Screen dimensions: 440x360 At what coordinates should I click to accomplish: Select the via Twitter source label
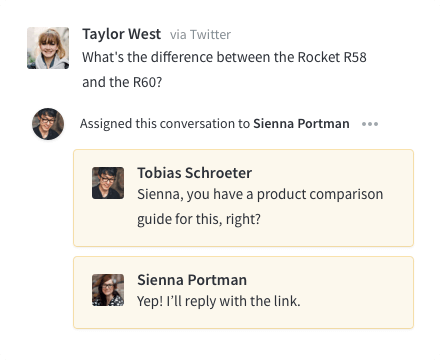click(200, 35)
